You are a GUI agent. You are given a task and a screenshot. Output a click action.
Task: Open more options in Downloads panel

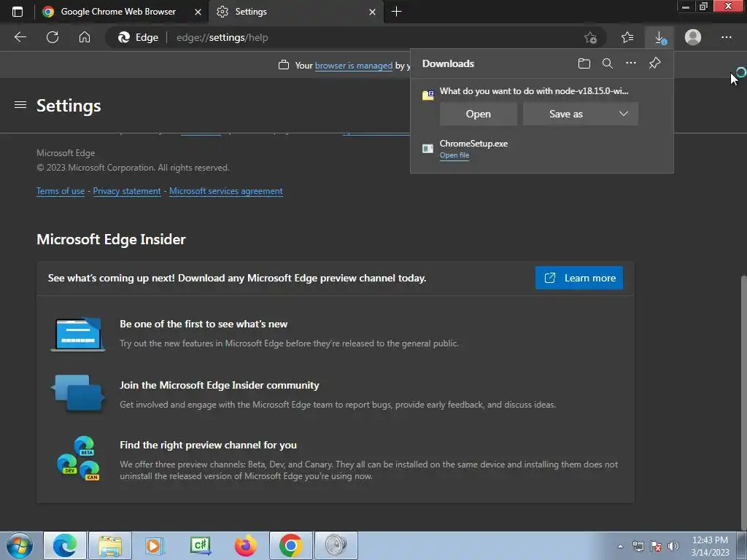[631, 63]
